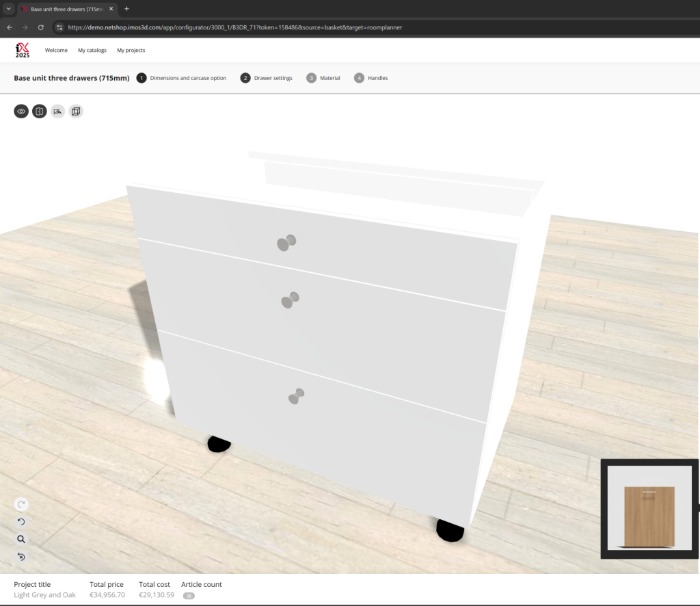Go back using browser back arrow

[10, 27]
